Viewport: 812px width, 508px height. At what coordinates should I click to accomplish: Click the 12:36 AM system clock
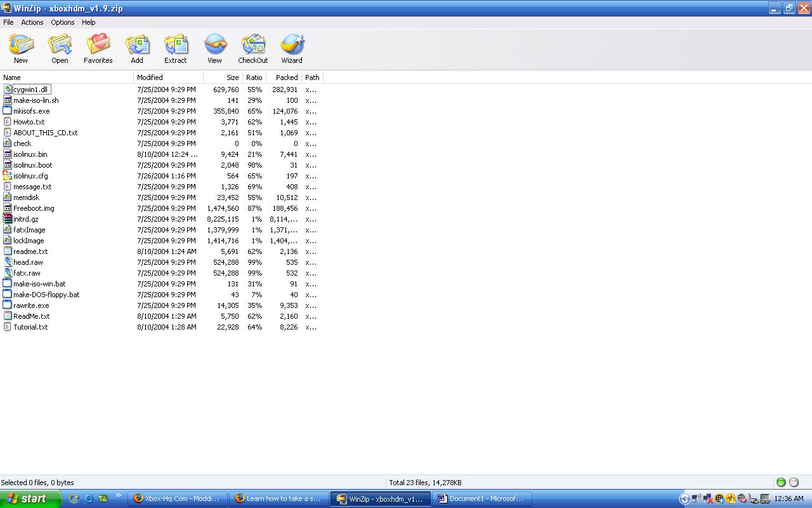(x=789, y=498)
